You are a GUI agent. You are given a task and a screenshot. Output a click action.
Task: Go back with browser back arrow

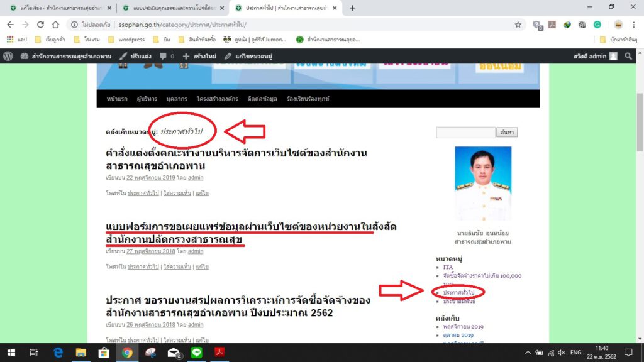coord(10,25)
